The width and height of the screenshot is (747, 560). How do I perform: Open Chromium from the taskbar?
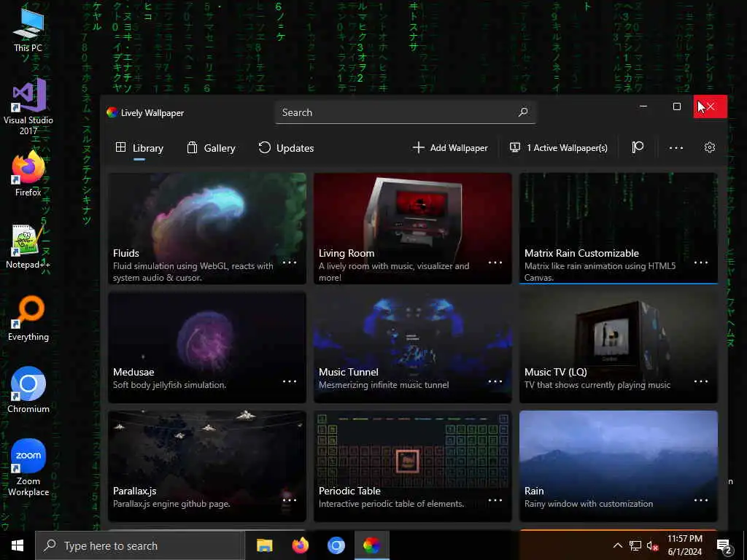pos(336,545)
